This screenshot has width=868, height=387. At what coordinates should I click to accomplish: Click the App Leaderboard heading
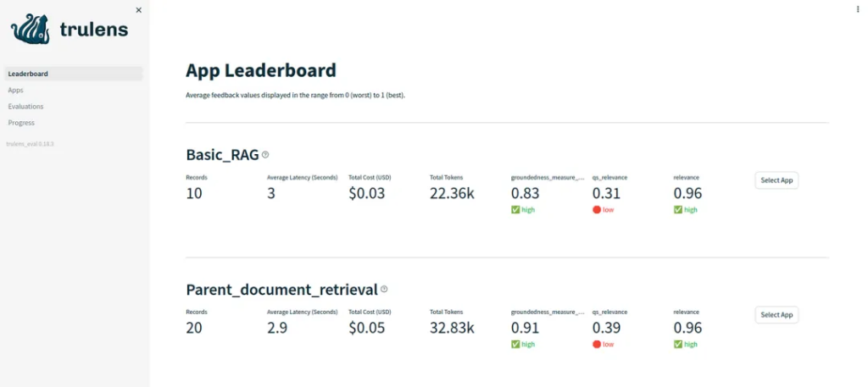[x=260, y=70]
